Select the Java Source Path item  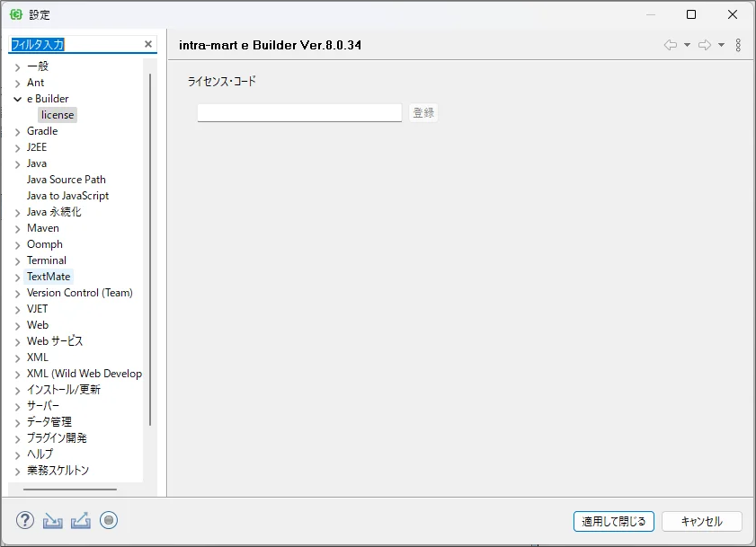tap(66, 180)
